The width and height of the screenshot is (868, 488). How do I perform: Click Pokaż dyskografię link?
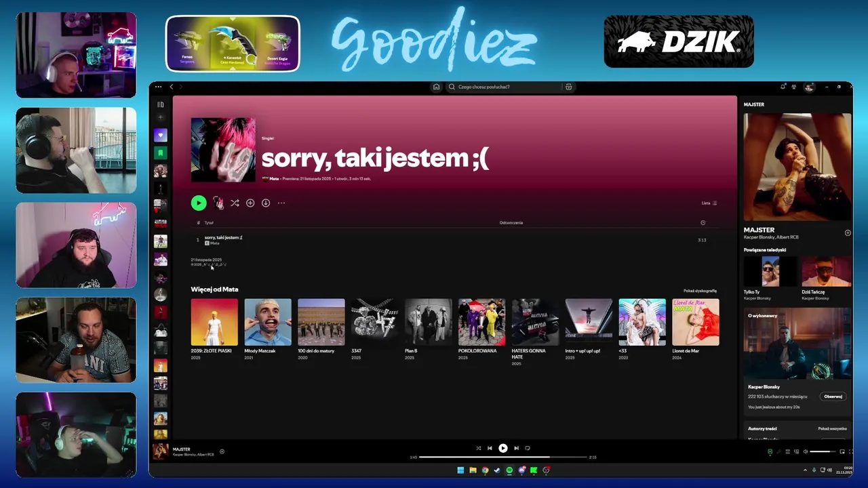pyautogui.click(x=700, y=291)
